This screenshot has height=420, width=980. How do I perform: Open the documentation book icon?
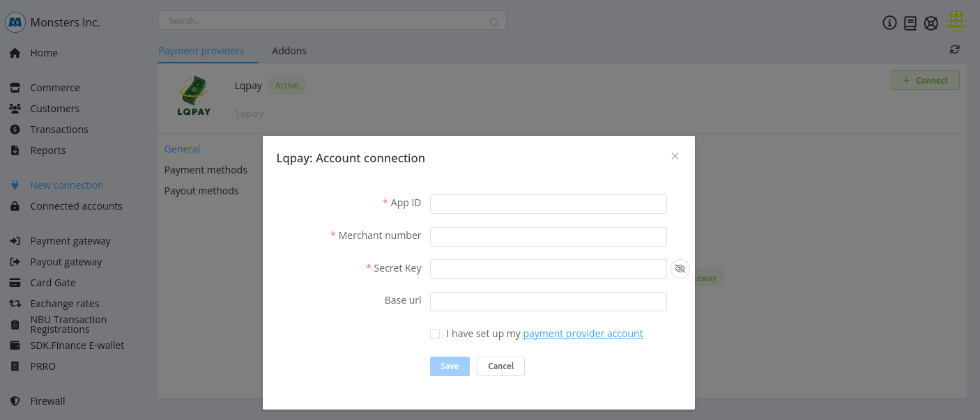[x=910, y=23]
